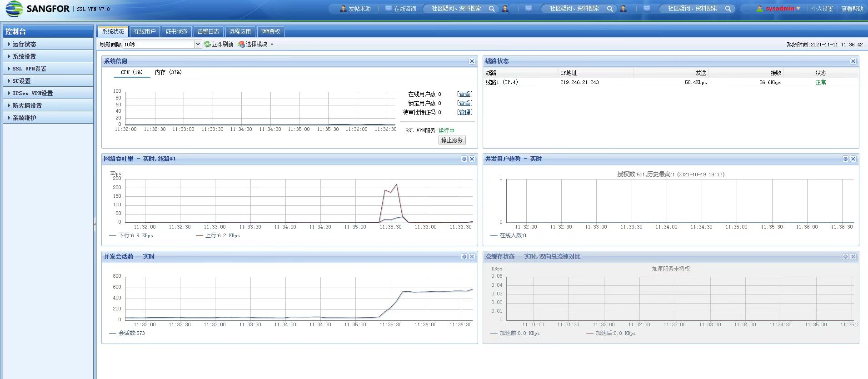Click the 发帖求助 icon in header
Image resolution: width=868 pixels, height=379 pixels.
click(x=343, y=9)
